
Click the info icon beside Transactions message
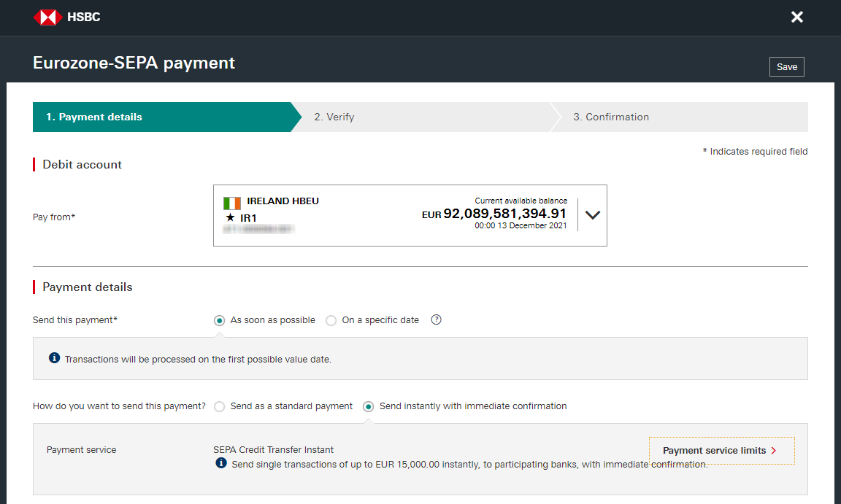(x=54, y=358)
